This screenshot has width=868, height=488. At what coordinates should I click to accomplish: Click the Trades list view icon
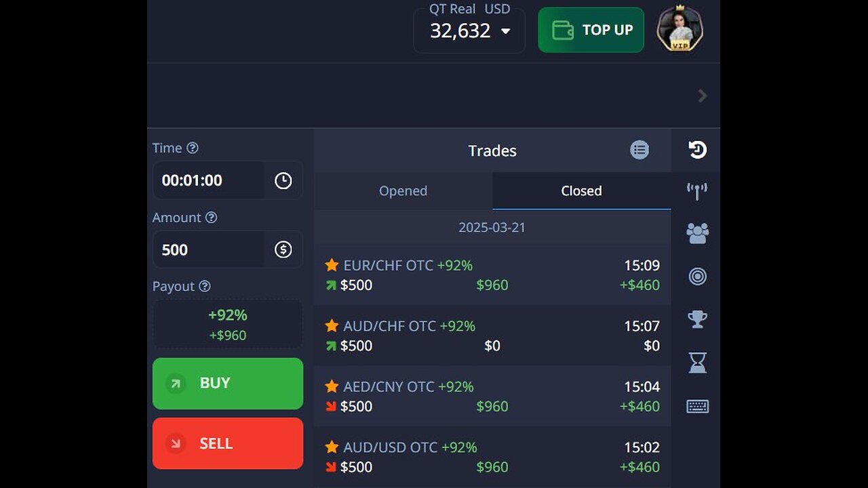[x=639, y=150]
